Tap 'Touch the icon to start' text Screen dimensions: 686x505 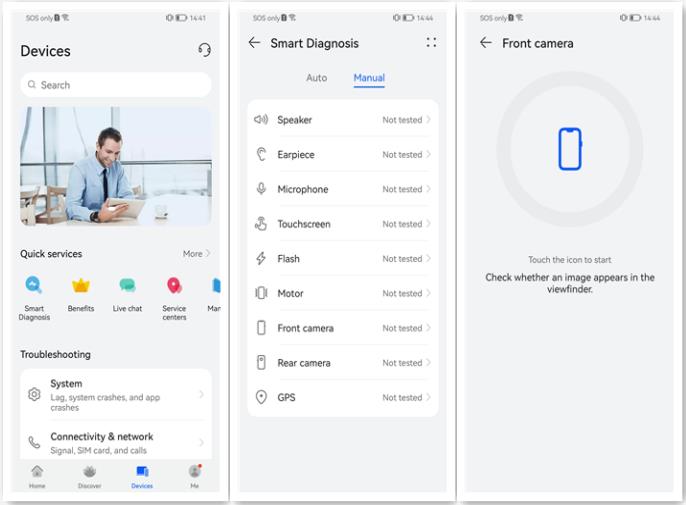[x=570, y=260]
